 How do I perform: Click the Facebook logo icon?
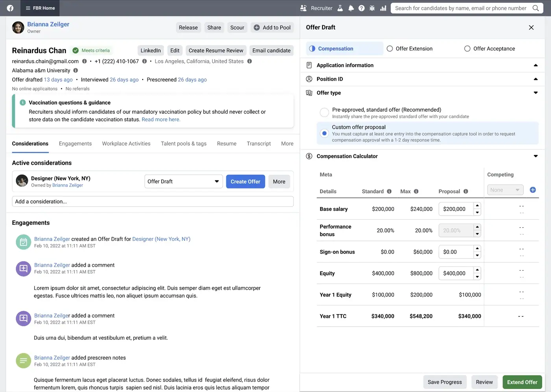click(10, 8)
